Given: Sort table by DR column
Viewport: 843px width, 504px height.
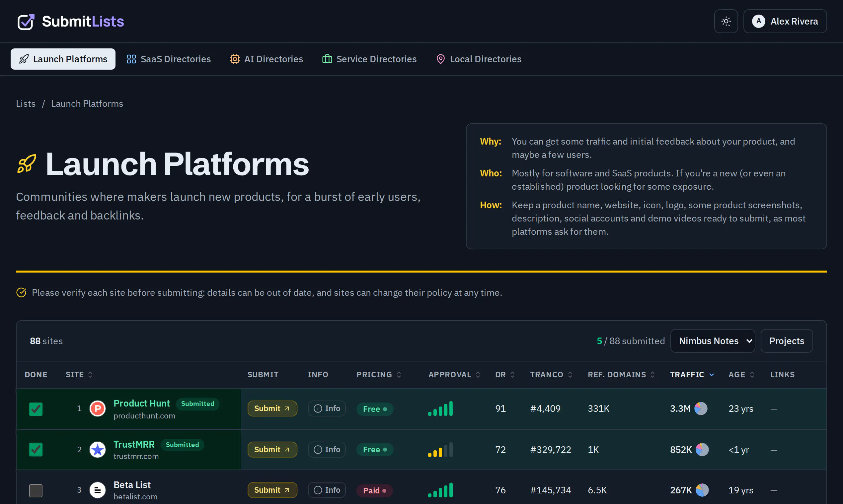Looking at the screenshot, I should [505, 375].
